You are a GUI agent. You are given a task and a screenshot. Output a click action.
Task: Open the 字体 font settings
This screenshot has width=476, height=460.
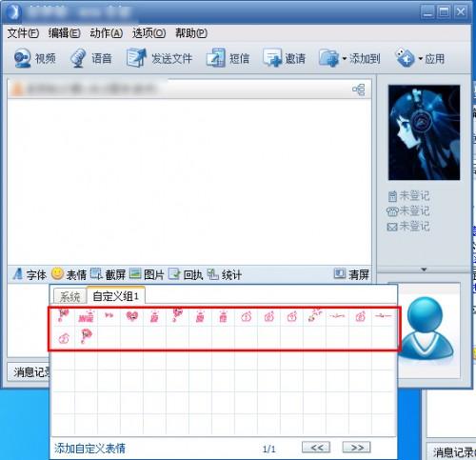click(30, 274)
